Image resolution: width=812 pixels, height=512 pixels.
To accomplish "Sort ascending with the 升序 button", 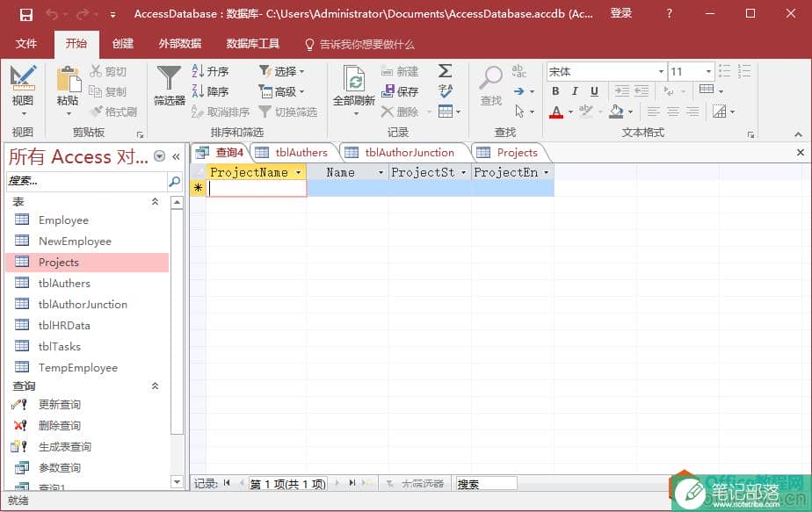I will 210,71.
